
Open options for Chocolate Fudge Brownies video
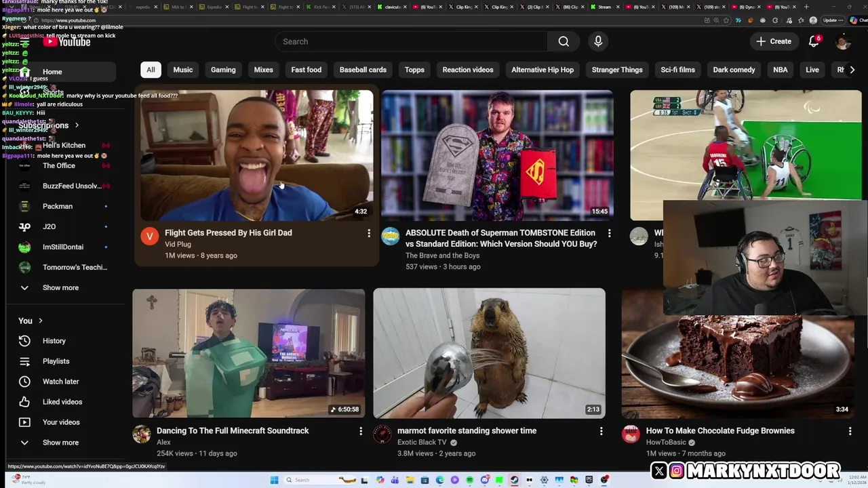point(850,431)
